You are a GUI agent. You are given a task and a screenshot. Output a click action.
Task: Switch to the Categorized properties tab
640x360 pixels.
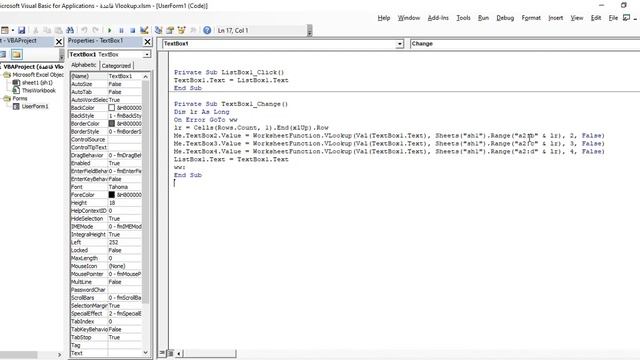coord(116,66)
